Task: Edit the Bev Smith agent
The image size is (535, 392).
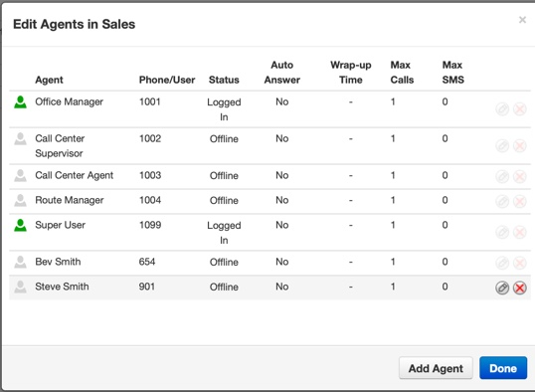Action: click(x=502, y=263)
